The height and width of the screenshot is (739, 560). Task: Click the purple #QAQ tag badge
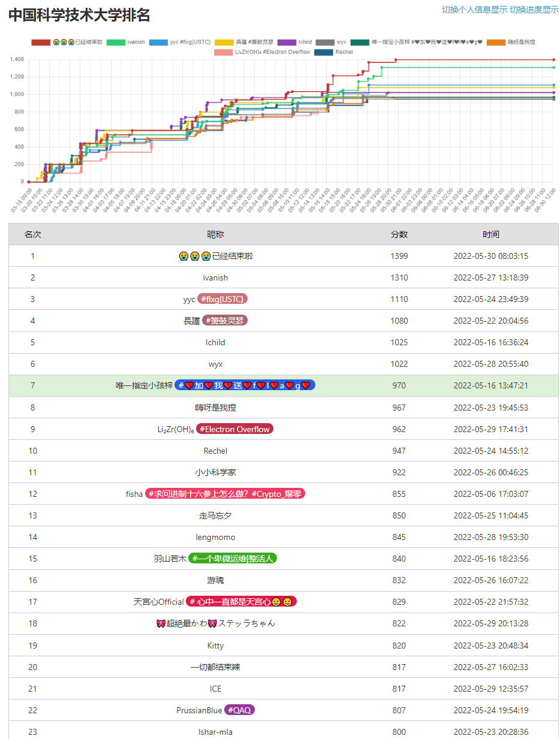coord(239,710)
